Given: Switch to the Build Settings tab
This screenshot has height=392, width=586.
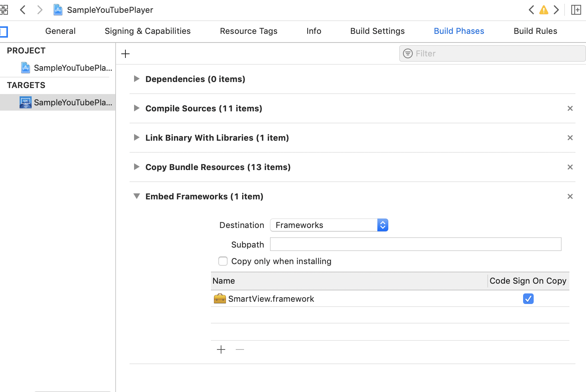Looking at the screenshot, I should pyautogui.click(x=377, y=31).
